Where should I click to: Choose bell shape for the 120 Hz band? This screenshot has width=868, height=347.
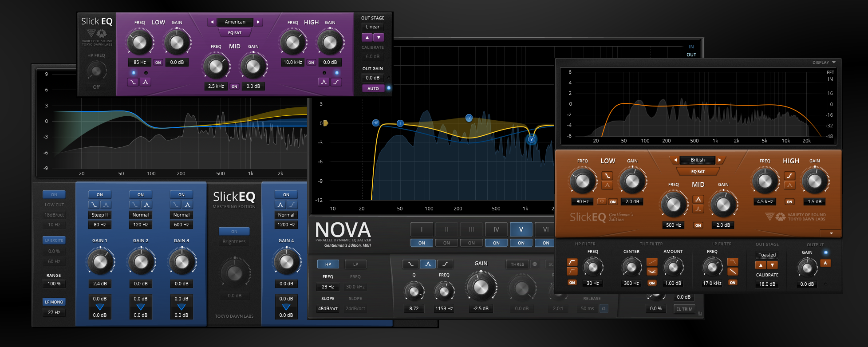coord(146,205)
